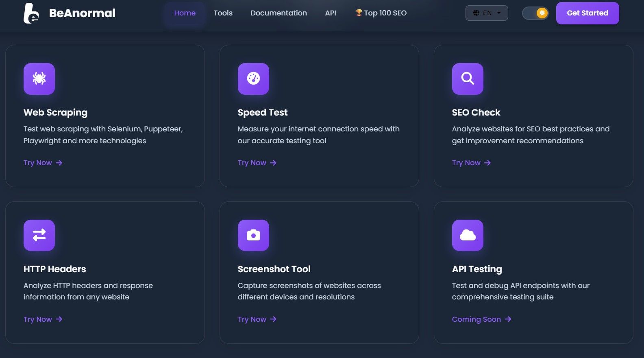
Task: Open the Tools nav item
Action: click(x=223, y=13)
